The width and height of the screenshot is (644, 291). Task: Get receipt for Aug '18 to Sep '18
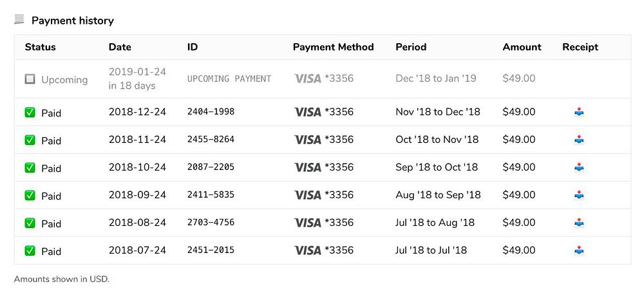pos(579,194)
